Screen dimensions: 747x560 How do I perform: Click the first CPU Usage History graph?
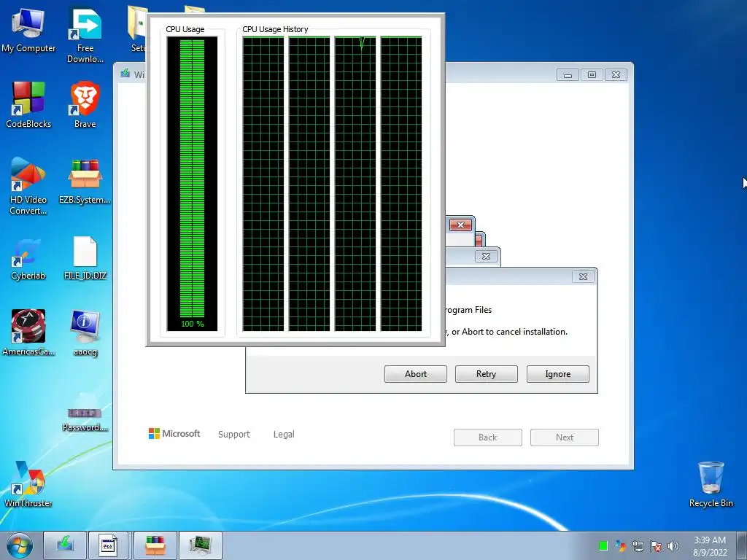(x=263, y=184)
